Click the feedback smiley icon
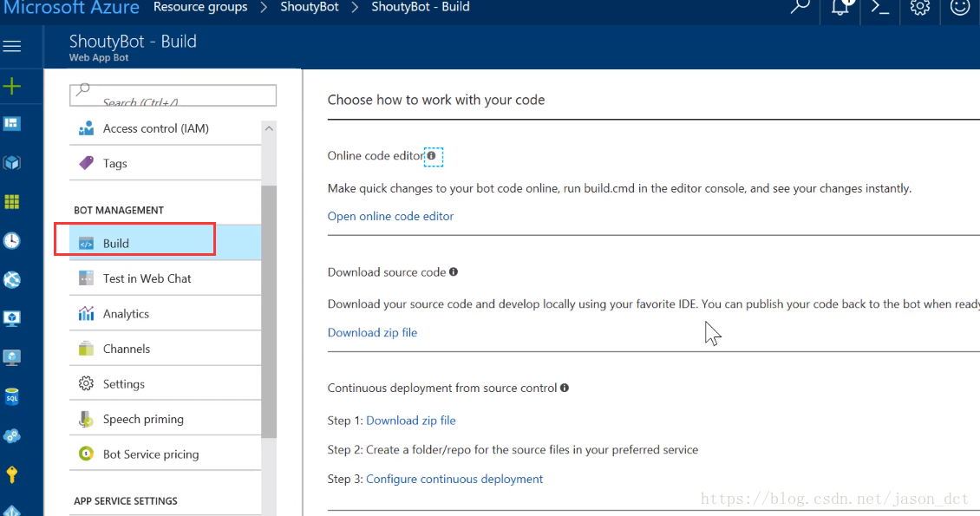 959,8
